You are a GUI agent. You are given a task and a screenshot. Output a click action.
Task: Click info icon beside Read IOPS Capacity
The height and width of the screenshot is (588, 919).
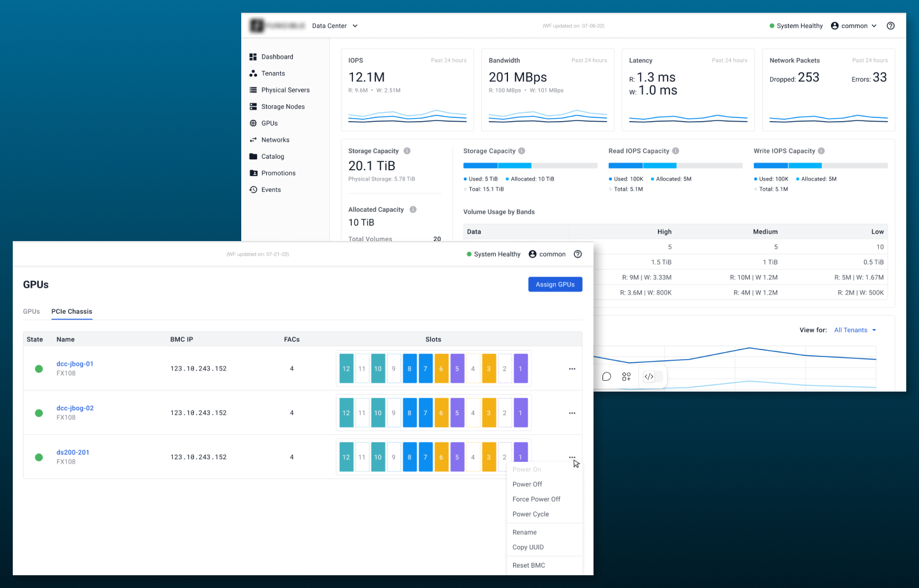tap(675, 151)
